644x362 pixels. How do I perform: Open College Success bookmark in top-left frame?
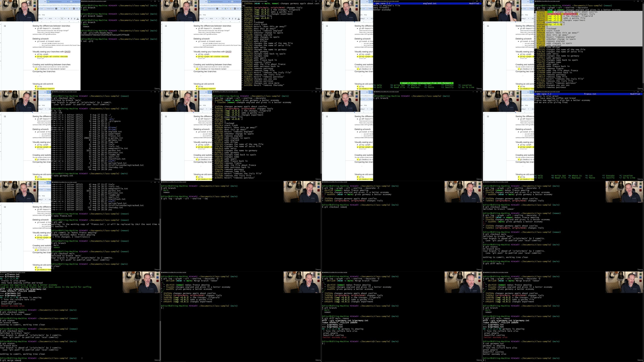50,9
